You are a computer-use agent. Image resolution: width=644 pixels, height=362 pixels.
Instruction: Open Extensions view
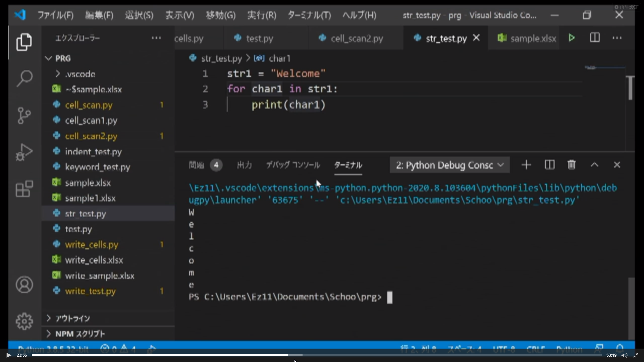24,189
